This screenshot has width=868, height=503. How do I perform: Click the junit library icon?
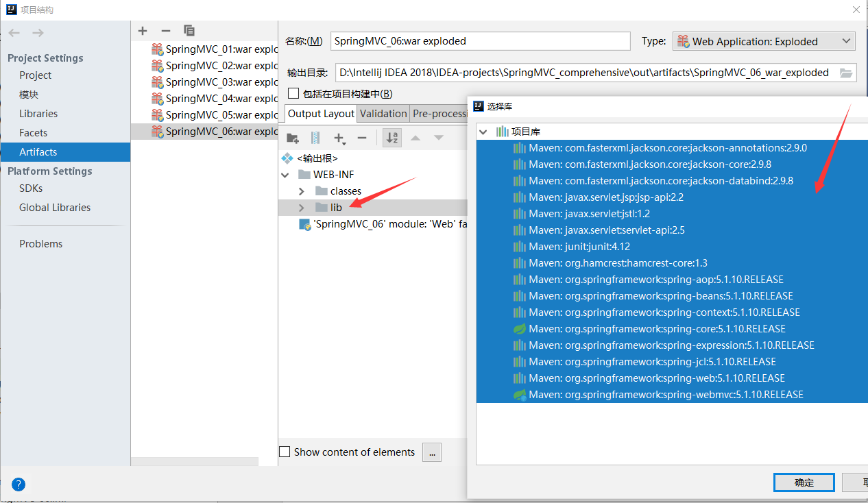(520, 247)
